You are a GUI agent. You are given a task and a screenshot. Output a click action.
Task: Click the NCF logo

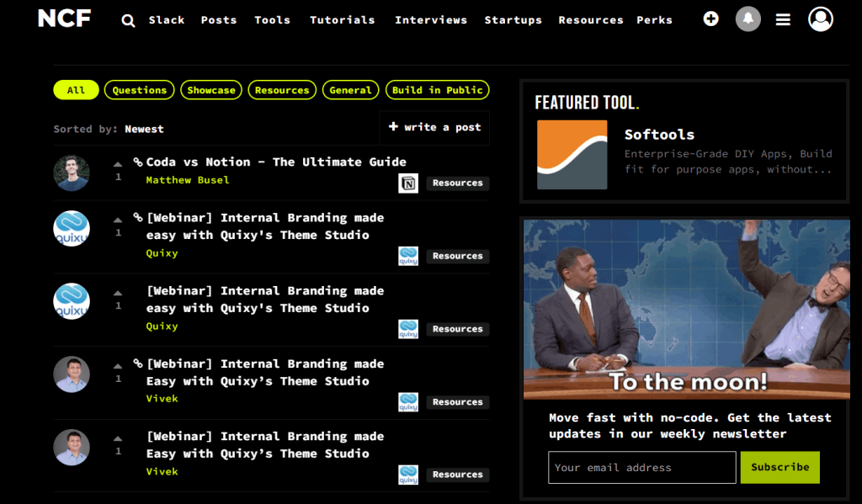coord(64,19)
